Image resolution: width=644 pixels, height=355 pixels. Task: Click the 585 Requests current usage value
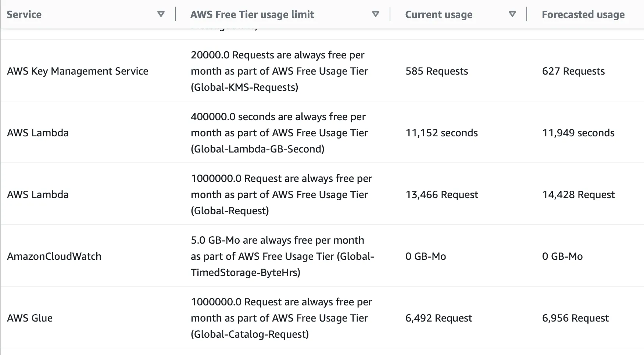coord(437,71)
